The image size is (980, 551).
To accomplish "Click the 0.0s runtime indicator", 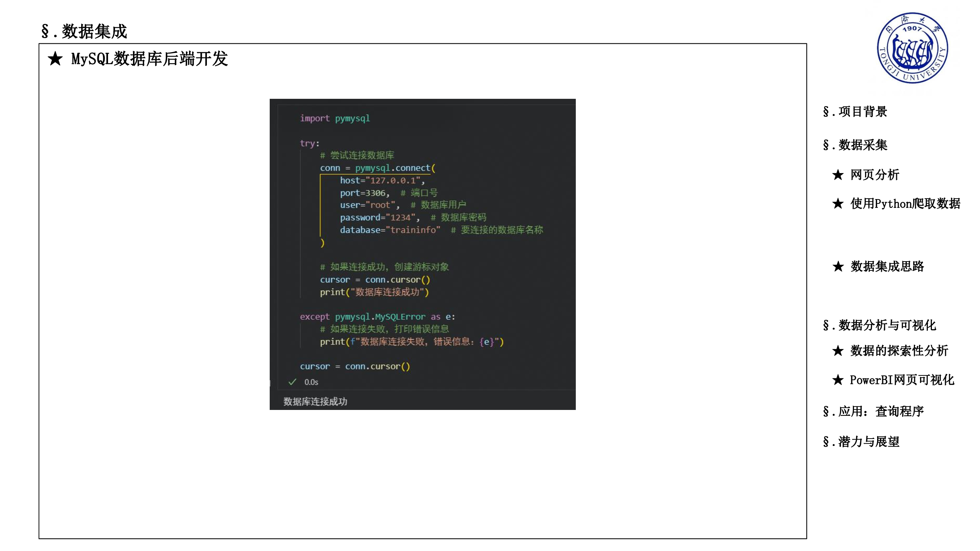I will click(310, 382).
